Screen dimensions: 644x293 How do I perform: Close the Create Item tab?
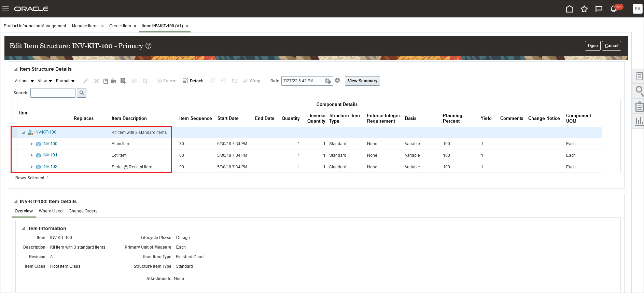tap(135, 26)
